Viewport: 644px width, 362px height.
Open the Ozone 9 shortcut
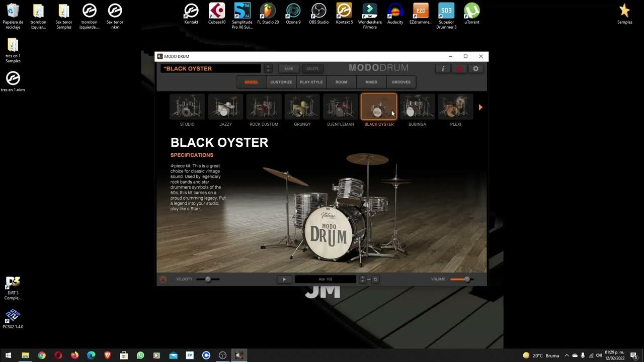pos(293,14)
